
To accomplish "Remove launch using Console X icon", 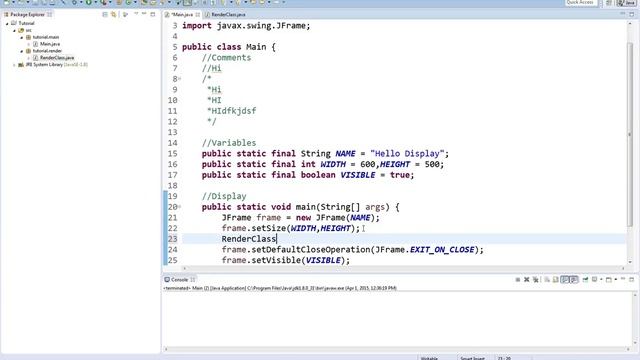I will click(x=527, y=280).
